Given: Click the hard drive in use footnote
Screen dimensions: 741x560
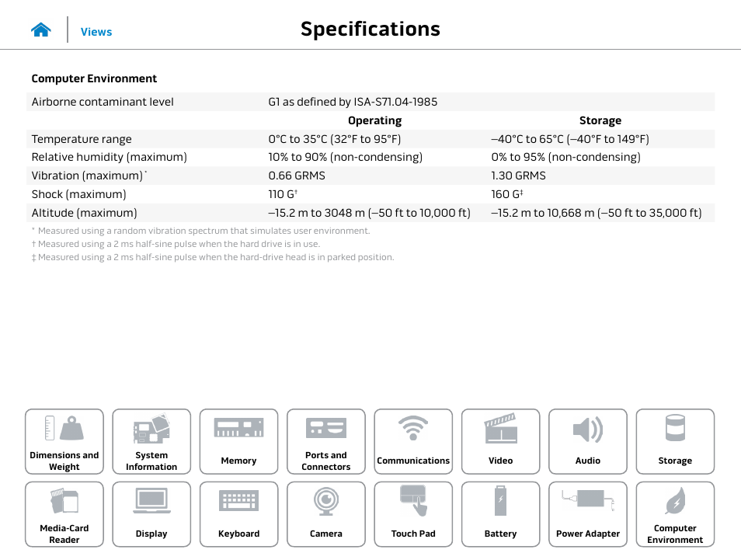Looking at the screenshot, I should 176,244.
